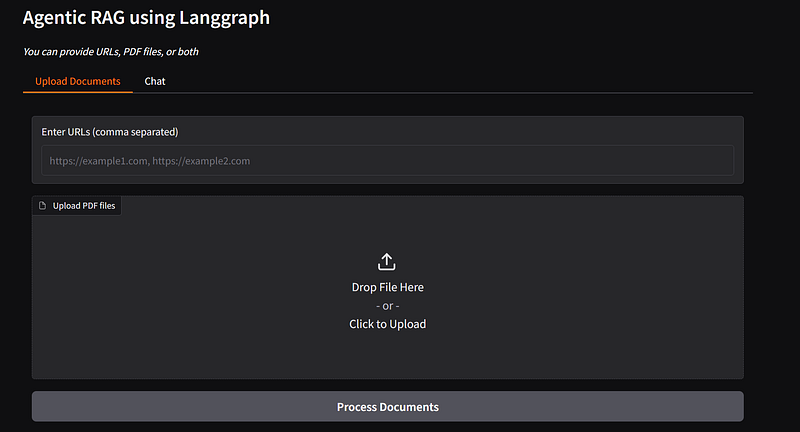This screenshot has width=800, height=432.
Task: Select the Upload Documents tab
Action: [78, 81]
